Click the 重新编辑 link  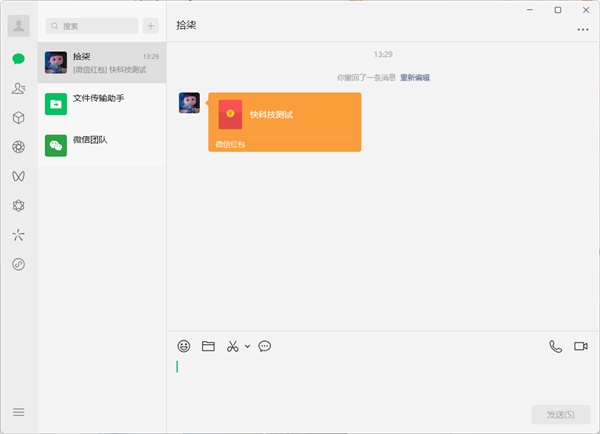(x=415, y=78)
